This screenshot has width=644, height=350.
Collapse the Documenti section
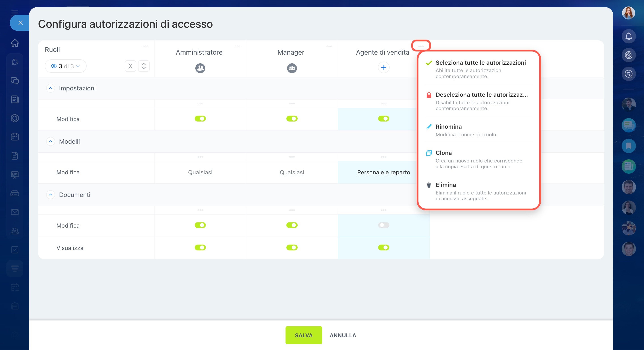pyautogui.click(x=51, y=195)
